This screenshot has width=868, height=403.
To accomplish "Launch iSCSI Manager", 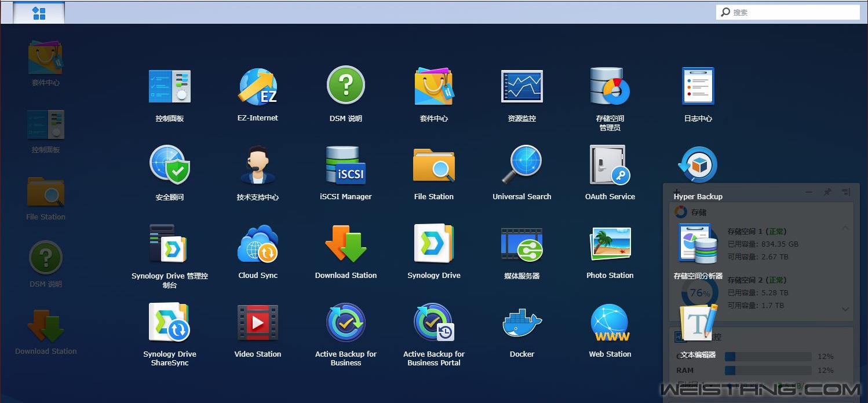I will coord(345,166).
